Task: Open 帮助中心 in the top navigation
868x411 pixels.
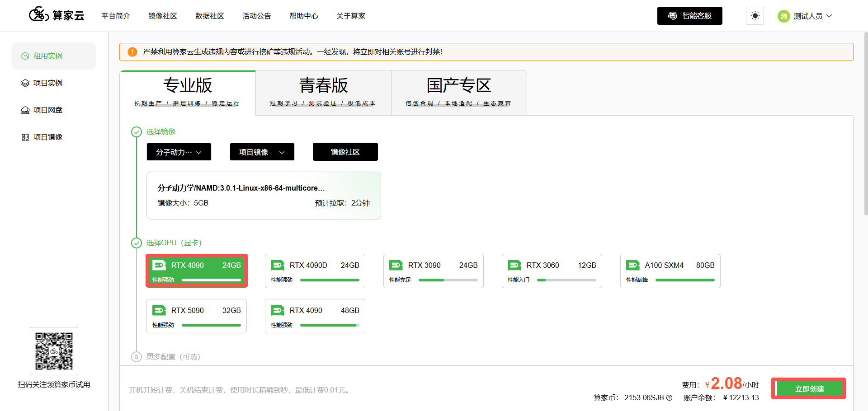Action: [x=304, y=16]
